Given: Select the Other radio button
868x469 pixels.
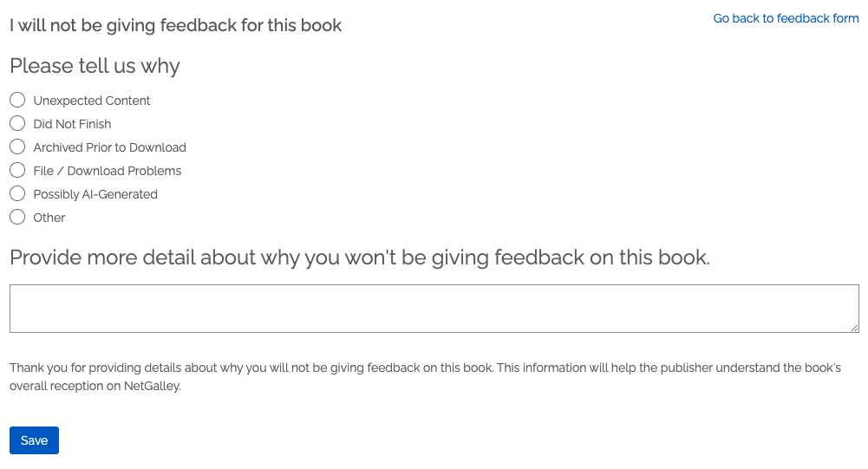Looking at the screenshot, I should click(17, 218).
